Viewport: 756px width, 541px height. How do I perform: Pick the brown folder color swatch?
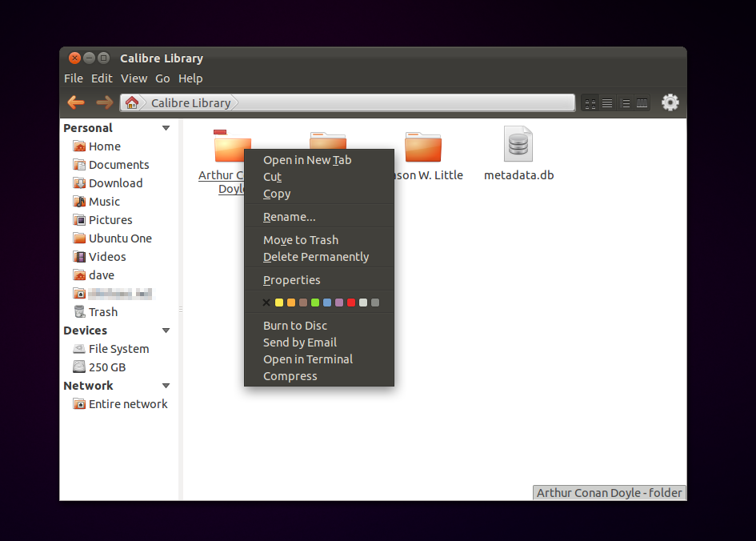(302, 303)
